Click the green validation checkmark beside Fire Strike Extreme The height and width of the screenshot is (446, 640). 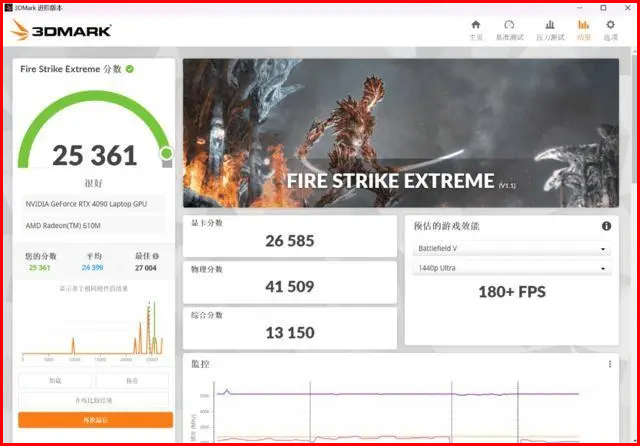pos(130,69)
